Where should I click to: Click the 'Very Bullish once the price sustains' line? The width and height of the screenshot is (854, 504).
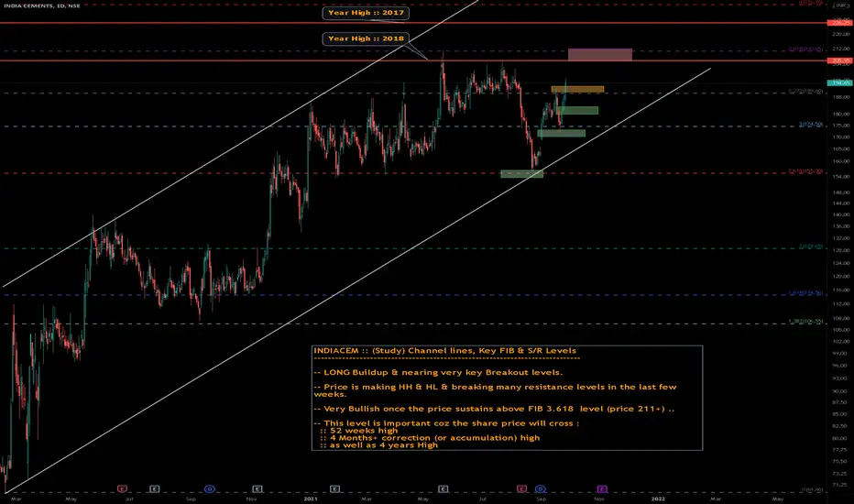click(494, 409)
